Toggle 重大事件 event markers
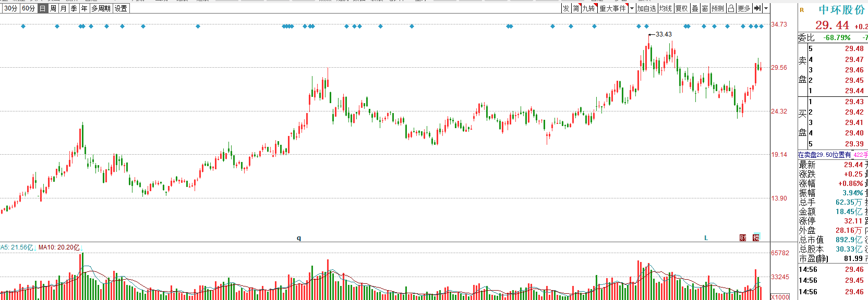Viewport: 868px width, 300px height. click(x=613, y=8)
